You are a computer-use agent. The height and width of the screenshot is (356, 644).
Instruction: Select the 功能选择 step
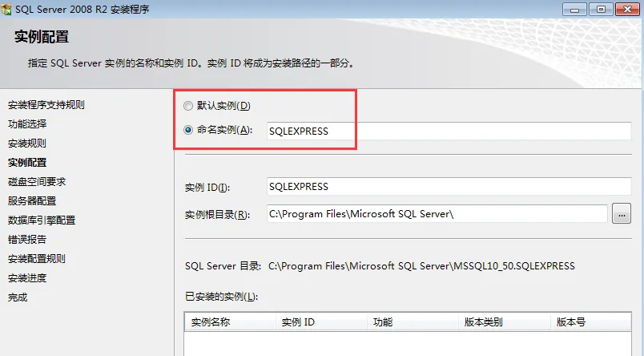point(27,123)
